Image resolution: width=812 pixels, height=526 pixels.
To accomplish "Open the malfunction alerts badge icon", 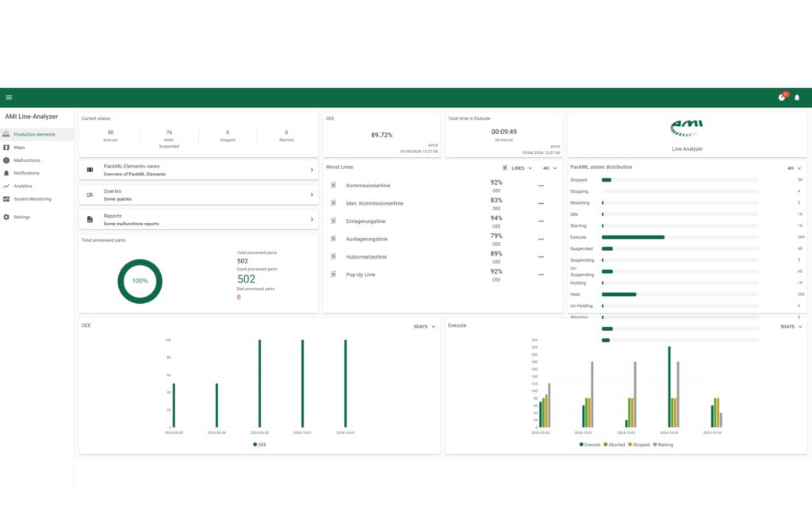I will coord(782,98).
